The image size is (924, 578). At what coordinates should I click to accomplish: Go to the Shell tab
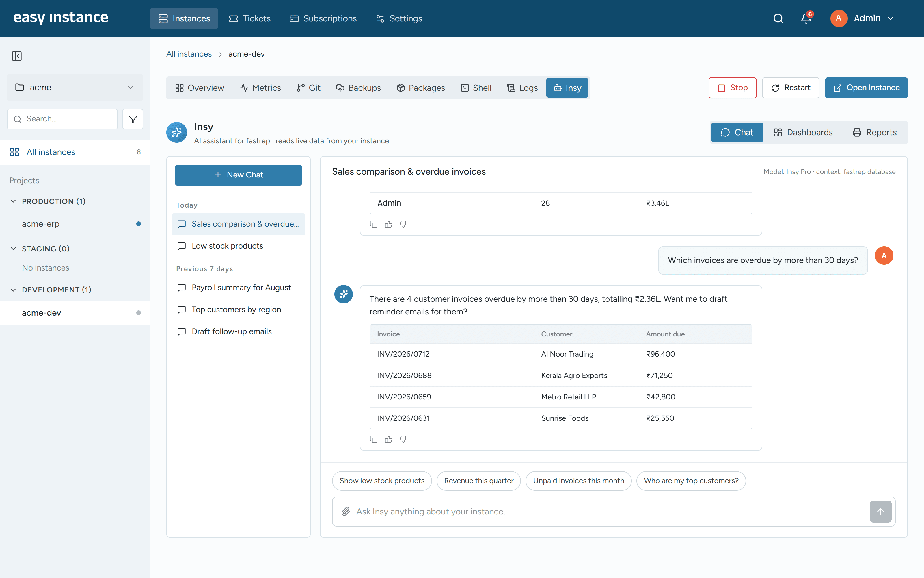476,88
